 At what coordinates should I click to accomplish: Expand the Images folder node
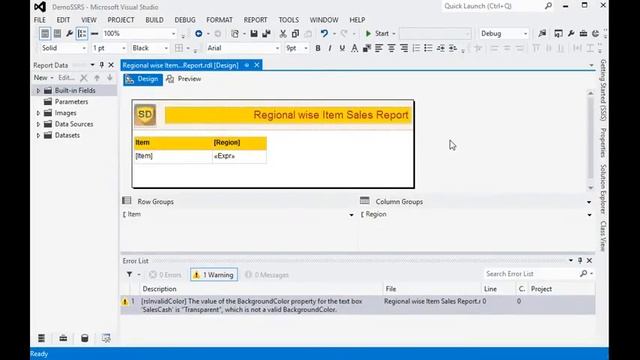[x=38, y=113]
